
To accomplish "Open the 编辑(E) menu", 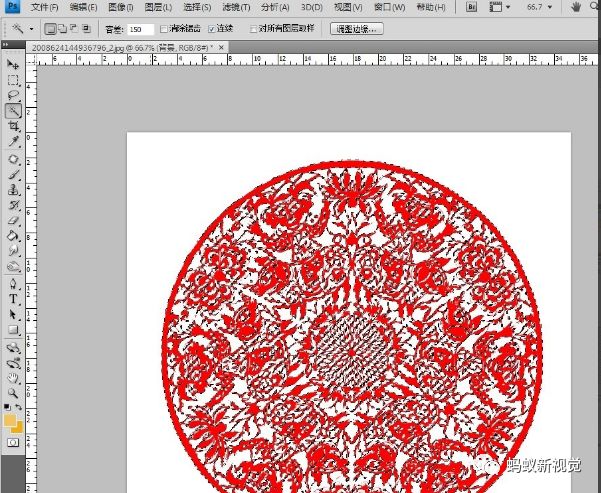I will (x=83, y=7).
